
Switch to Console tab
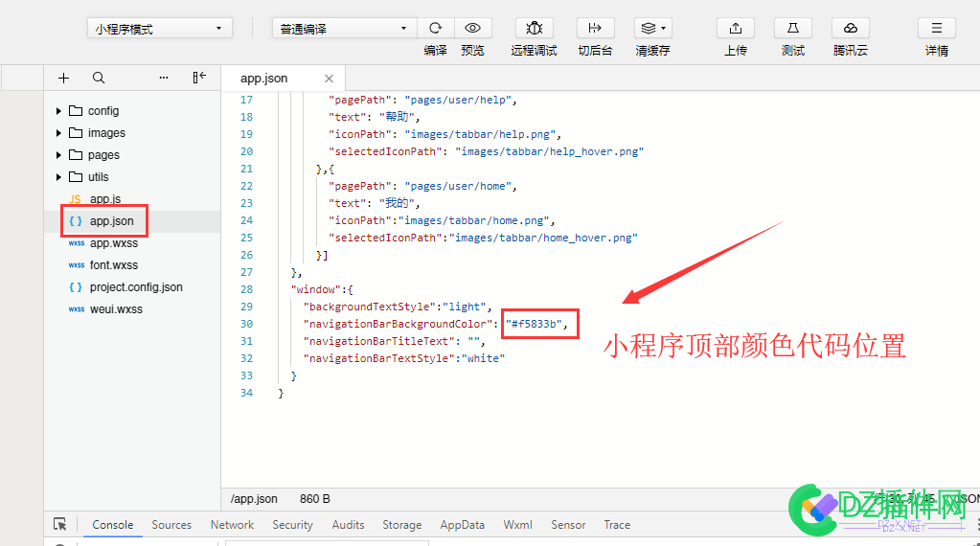click(x=112, y=525)
